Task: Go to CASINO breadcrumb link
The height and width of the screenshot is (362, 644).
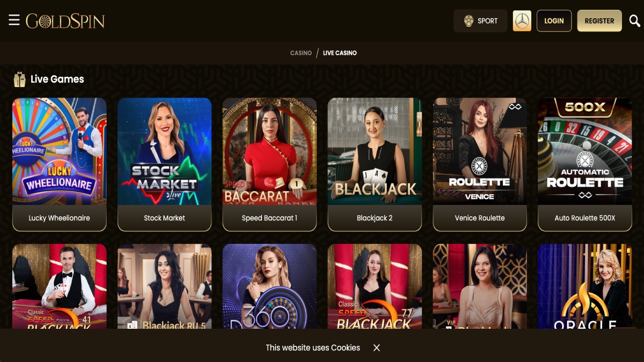Action: tap(301, 53)
